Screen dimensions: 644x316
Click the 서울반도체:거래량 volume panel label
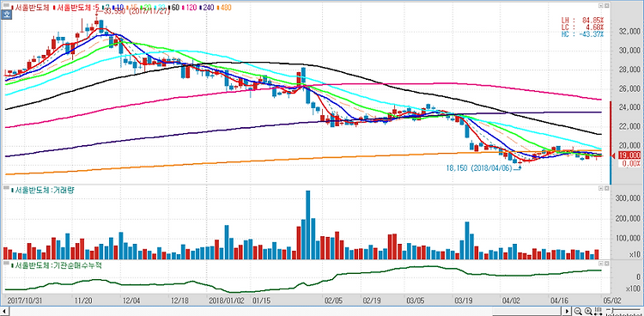pyautogui.click(x=44, y=190)
